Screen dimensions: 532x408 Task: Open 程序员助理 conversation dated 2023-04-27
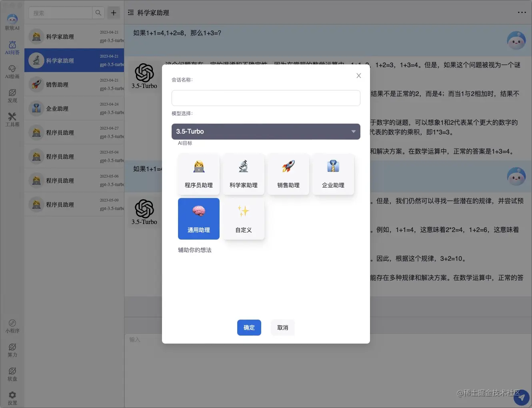[74, 132]
